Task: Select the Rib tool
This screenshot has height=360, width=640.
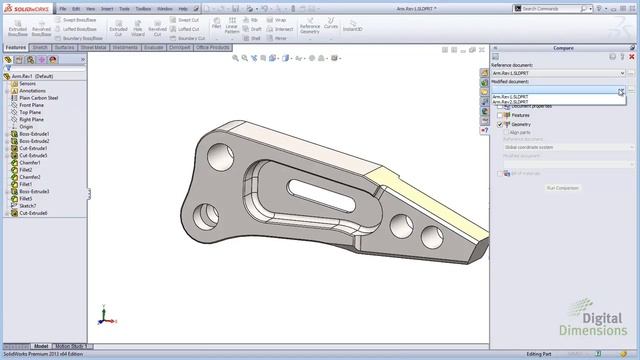Action: (x=250, y=20)
